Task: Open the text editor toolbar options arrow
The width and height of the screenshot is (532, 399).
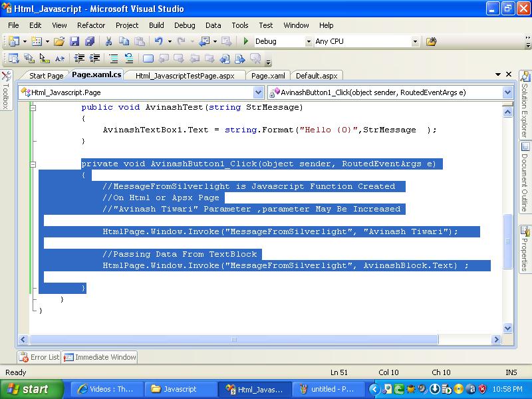Action: [269, 63]
